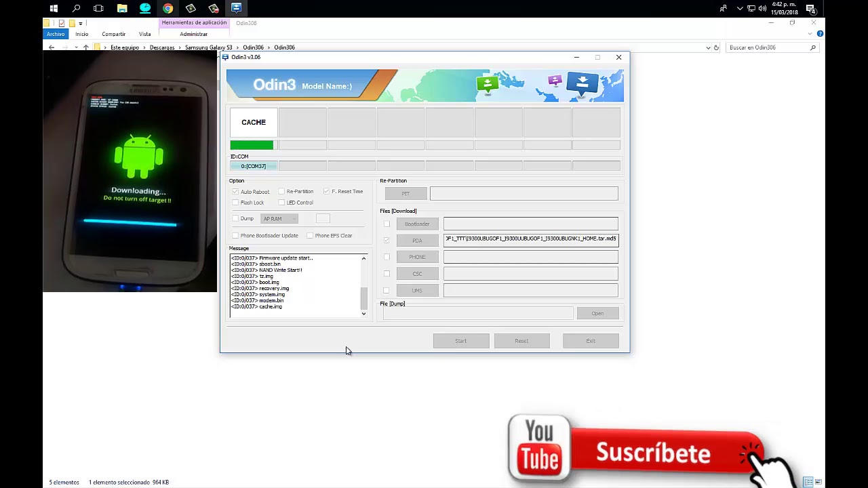
Task: Open File Explorer from the taskbar
Action: point(122,8)
